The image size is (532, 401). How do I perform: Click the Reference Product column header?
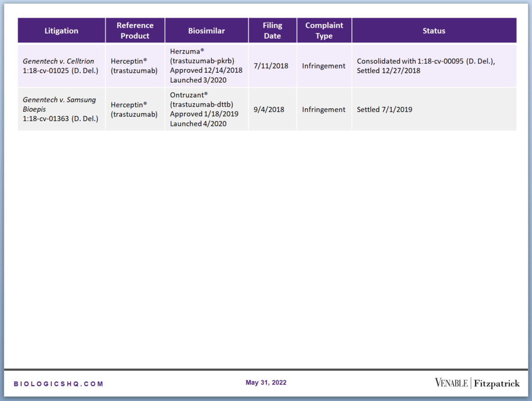click(135, 30)
